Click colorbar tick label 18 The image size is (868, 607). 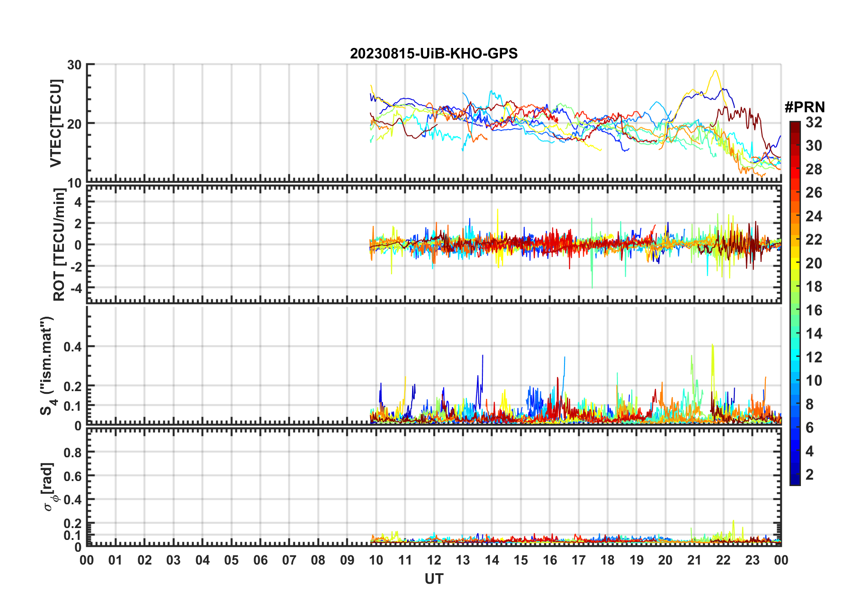tap(814, 287)
